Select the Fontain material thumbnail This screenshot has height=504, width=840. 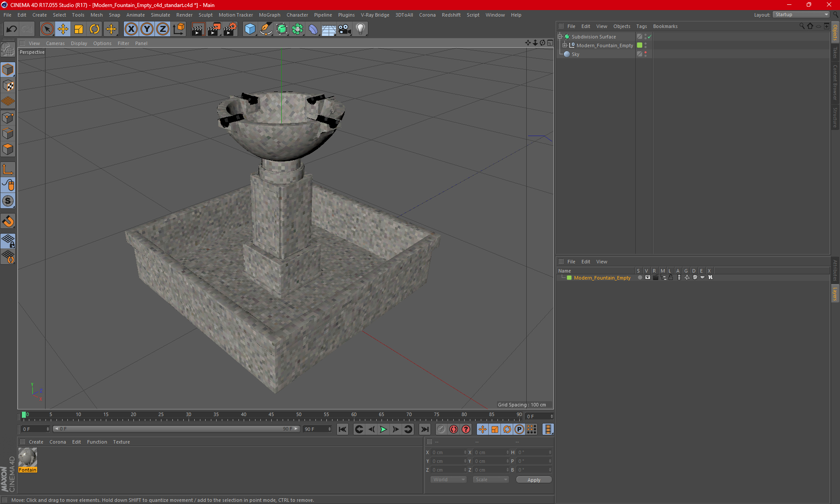pos(28,458)
